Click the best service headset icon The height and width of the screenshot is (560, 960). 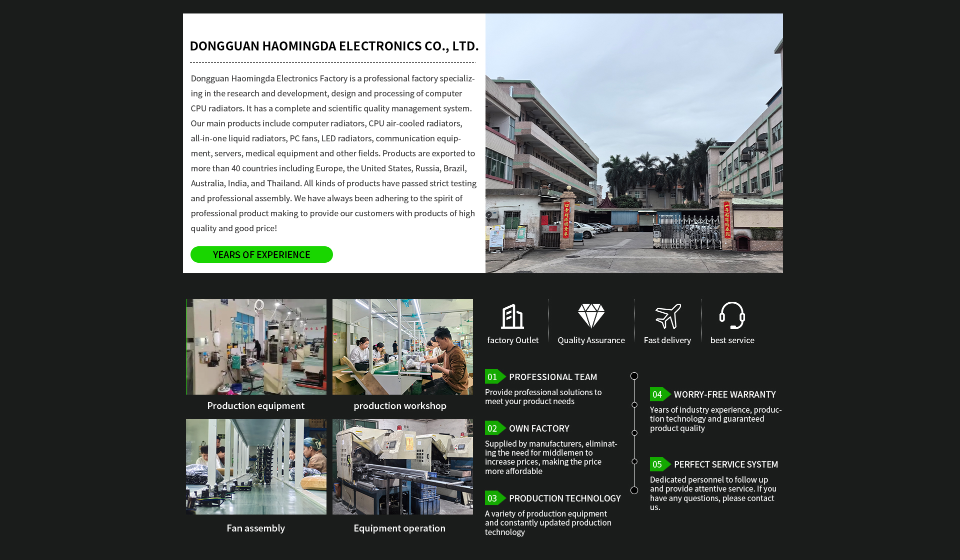(x=732, y=315)
